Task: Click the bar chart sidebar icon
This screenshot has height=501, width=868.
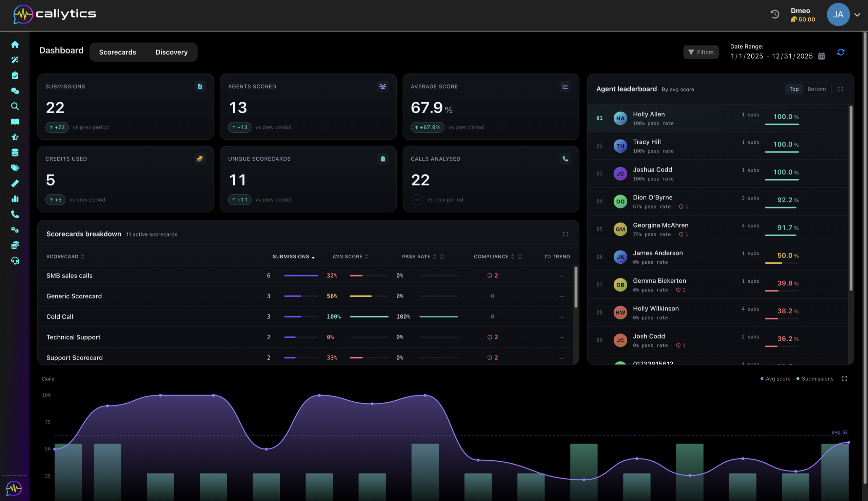Action: point(15,199)
